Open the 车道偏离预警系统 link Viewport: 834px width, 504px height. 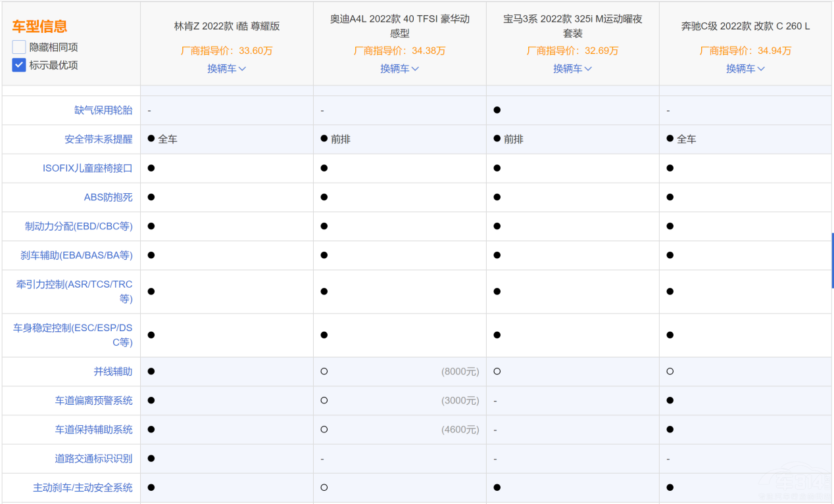pyautogui.click(x=93, y=400)
